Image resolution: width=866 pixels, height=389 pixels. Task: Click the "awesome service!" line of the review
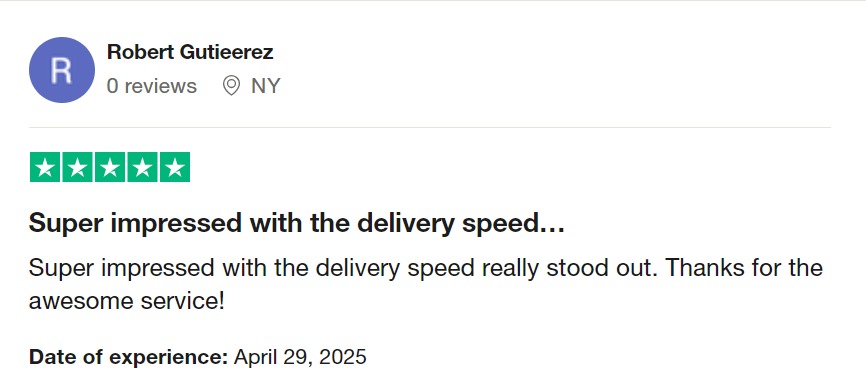pos(127,301)
